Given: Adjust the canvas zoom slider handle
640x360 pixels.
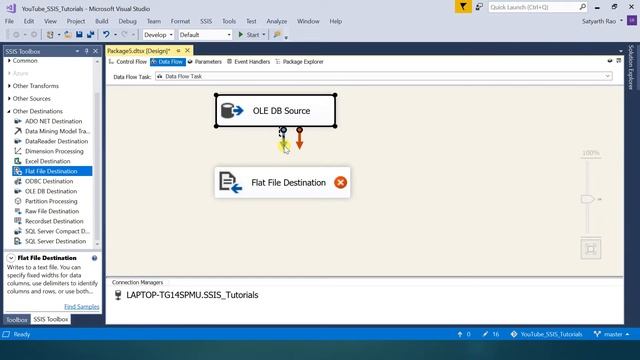Looking at the screenshot, I should pos(587,199).
